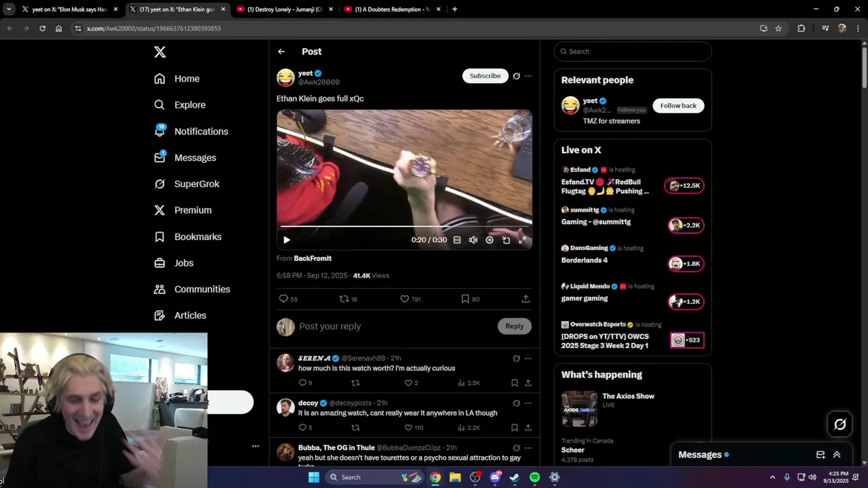The width and height of the screenshot is (868, 488).
Task: Open SuperGrok in the sidebar
Action: coord(186,184)
